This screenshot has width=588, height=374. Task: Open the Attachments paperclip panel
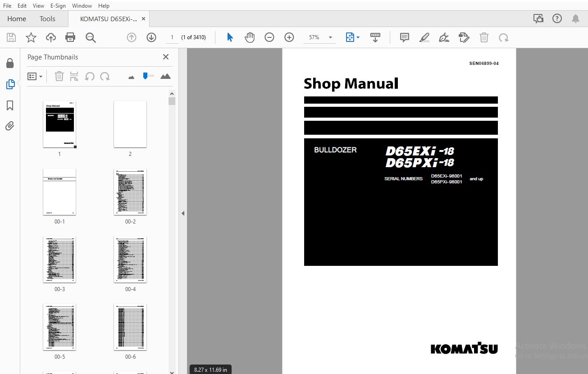coord(10,126)
